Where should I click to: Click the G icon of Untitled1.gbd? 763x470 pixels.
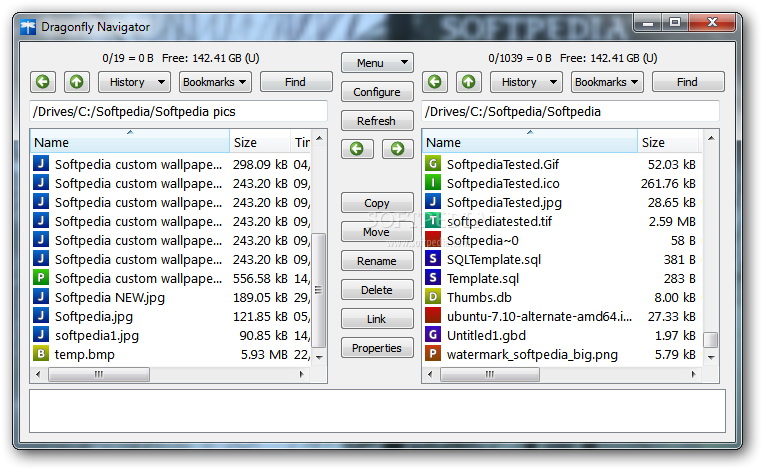point(433,335)
